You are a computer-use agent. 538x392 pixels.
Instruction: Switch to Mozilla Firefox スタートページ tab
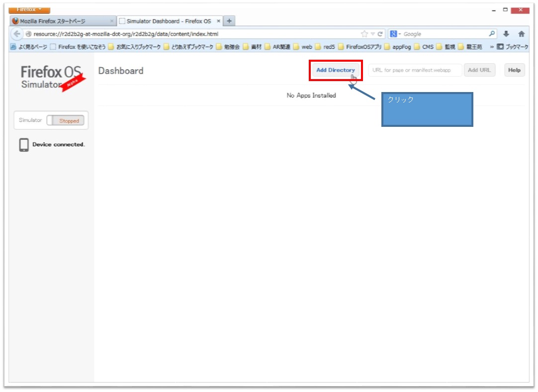coord(63,21)
